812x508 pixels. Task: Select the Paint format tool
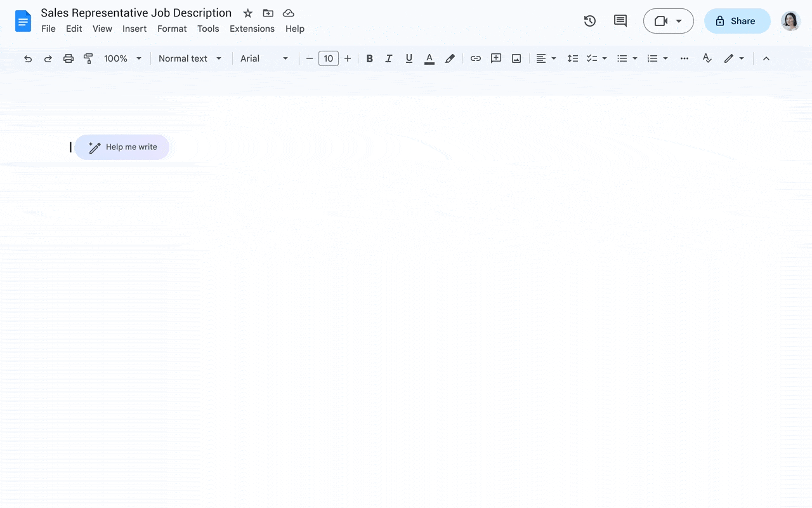(88, 58)
